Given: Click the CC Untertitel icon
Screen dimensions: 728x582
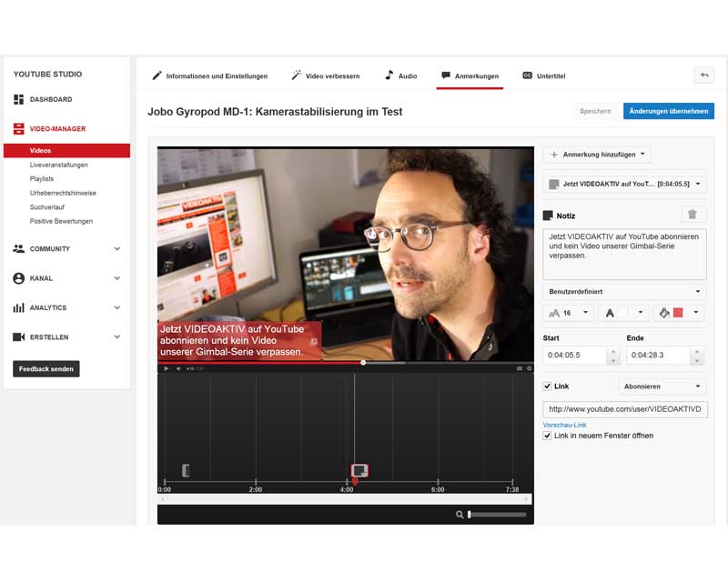Looking at the screenshot, I should (x=528, y=75).
